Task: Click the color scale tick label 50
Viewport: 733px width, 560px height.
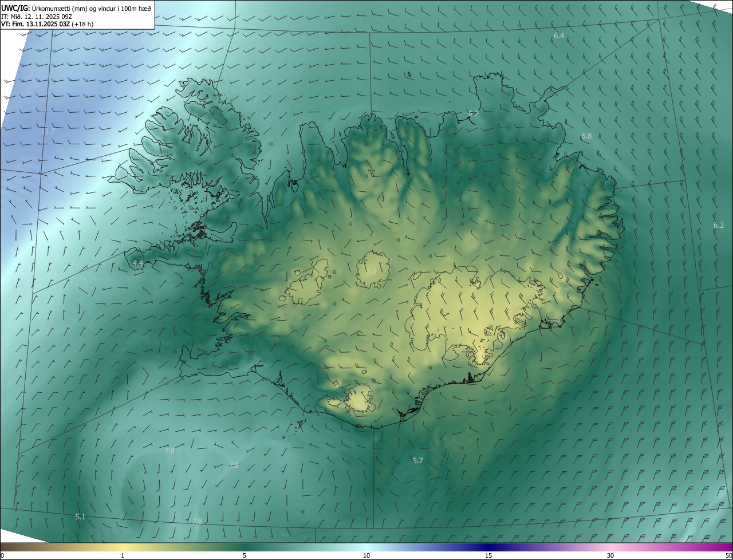Action: tap(728, 555)
